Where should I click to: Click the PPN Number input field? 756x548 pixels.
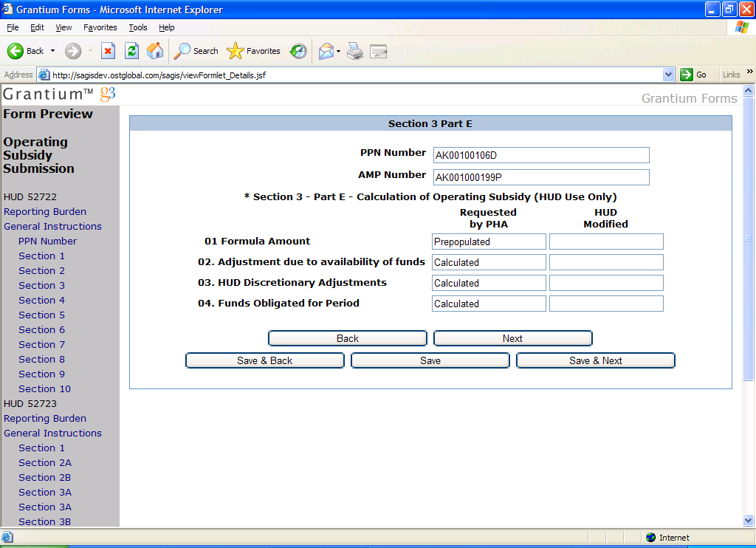tap(541, 155)
